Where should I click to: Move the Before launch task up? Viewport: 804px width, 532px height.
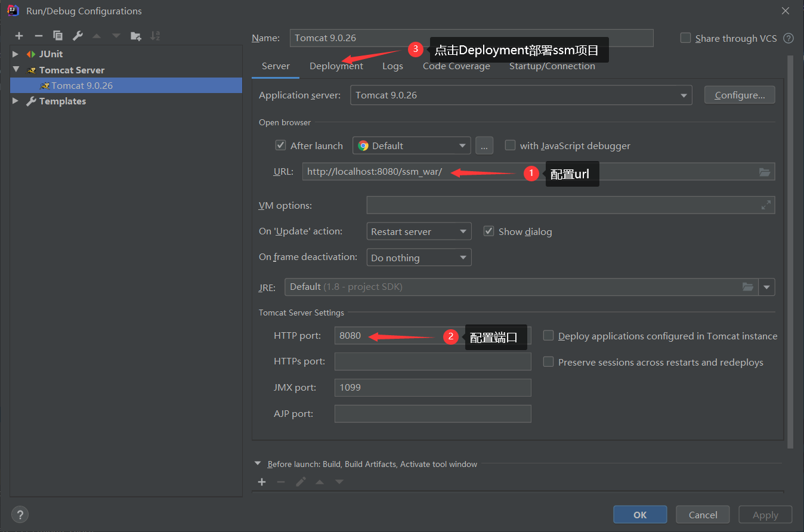tap(320, 481)
